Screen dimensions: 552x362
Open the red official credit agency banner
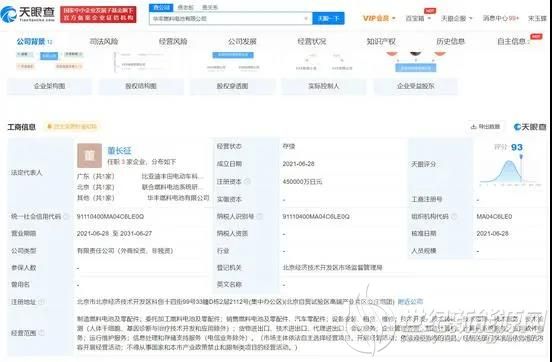(x=98, y=14)
